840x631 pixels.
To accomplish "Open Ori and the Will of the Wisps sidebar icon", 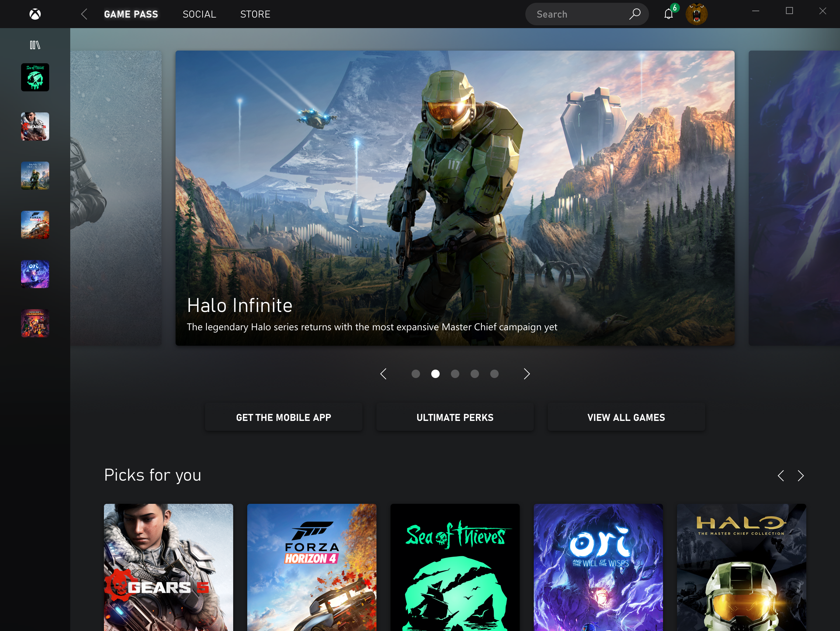I will coord(34,274).
